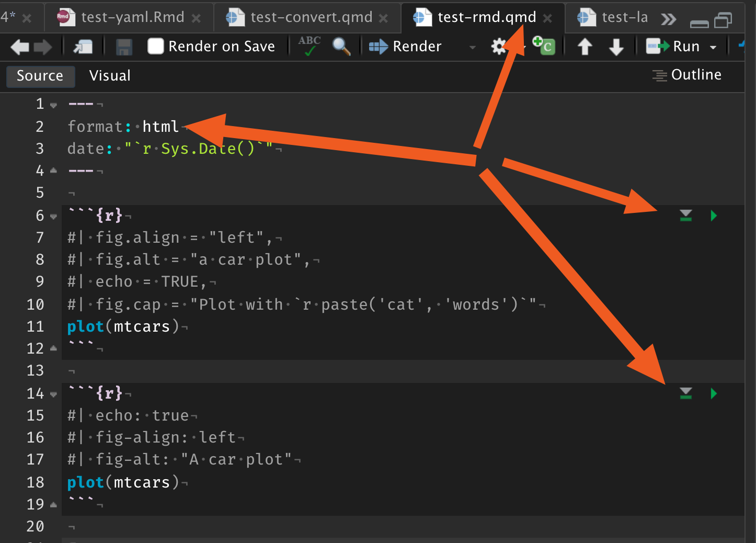Run the spell checker

pos(310,46)
